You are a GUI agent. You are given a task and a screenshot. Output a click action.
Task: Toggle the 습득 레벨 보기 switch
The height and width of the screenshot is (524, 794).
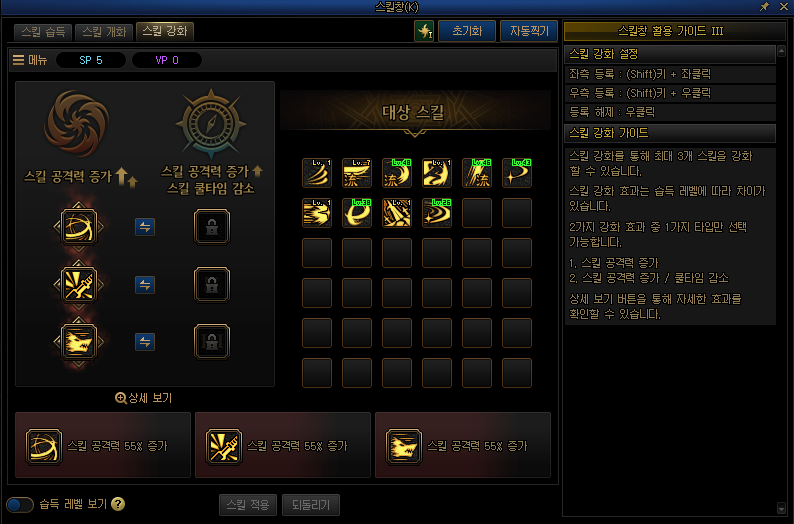coord(20,504)
